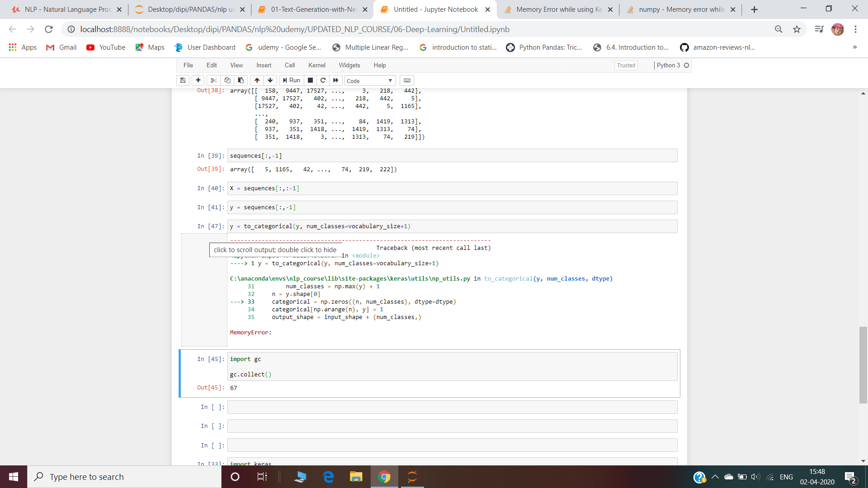Toggle the Trusted notebook indicator
This screenshot has width=868, height=488.
[626, 66]
